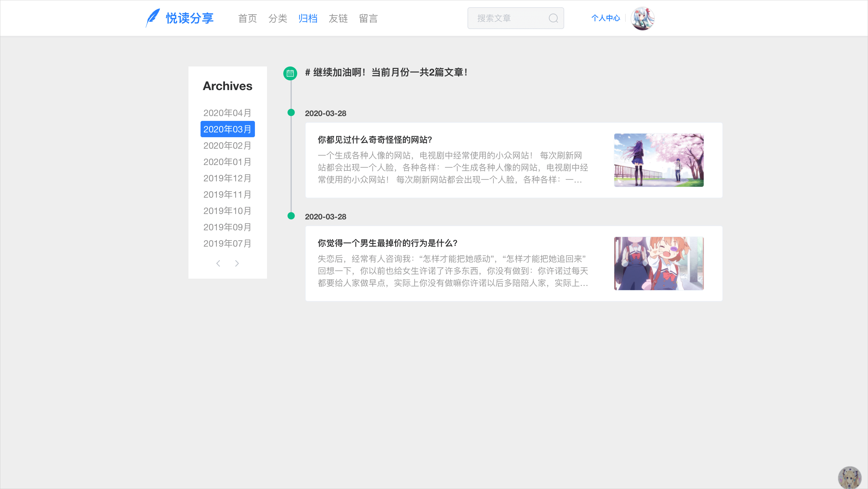Click the search magnifier icon
This screenshot has width=868, height=489.
coord(553,18)
